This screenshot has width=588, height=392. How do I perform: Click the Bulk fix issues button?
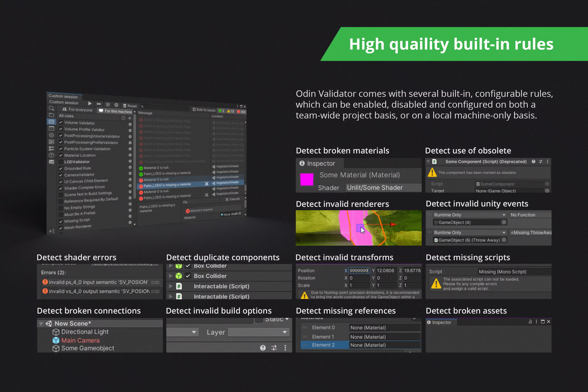(204, 110)
